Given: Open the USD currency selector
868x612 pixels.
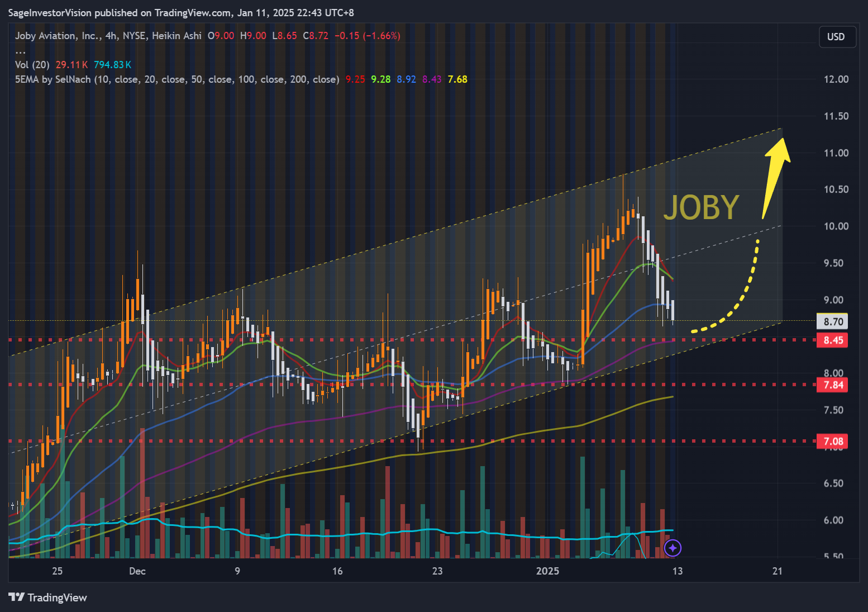Looking at the screenshot, I should [837, 37].
